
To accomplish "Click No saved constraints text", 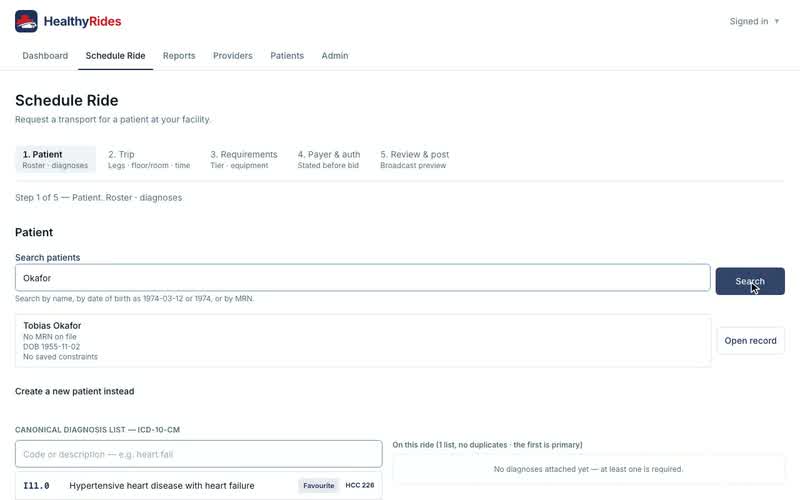I will point(60,357).
